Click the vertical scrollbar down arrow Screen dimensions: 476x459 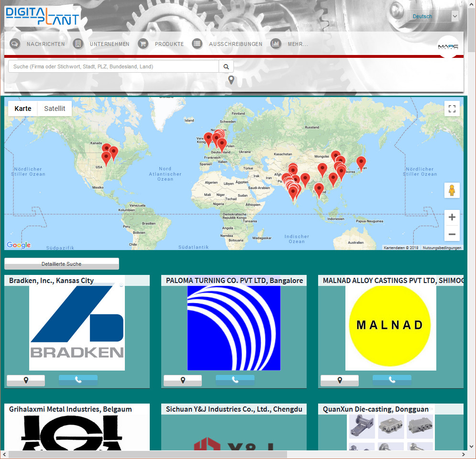tap(471, 446)
